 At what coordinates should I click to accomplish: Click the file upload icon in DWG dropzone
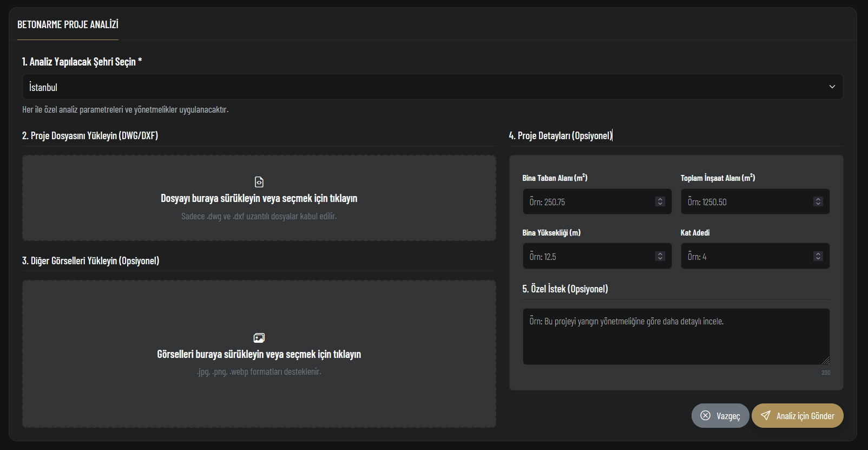tap(259, 182)
